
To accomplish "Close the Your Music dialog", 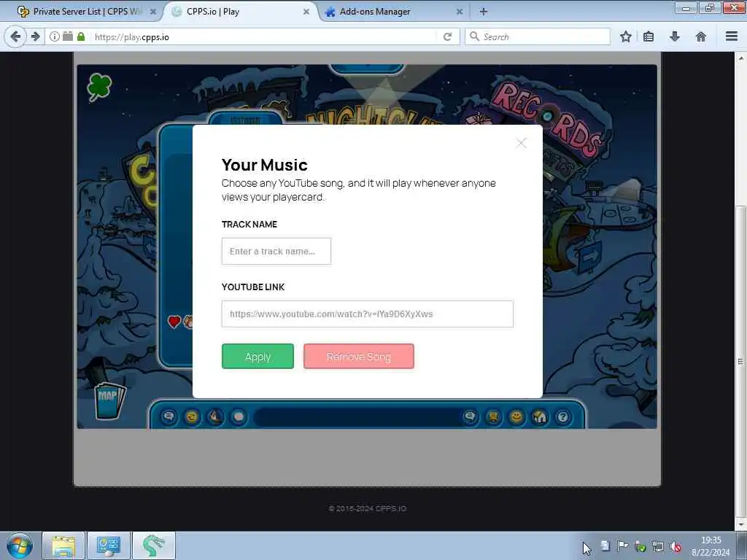I will (521, 143).
